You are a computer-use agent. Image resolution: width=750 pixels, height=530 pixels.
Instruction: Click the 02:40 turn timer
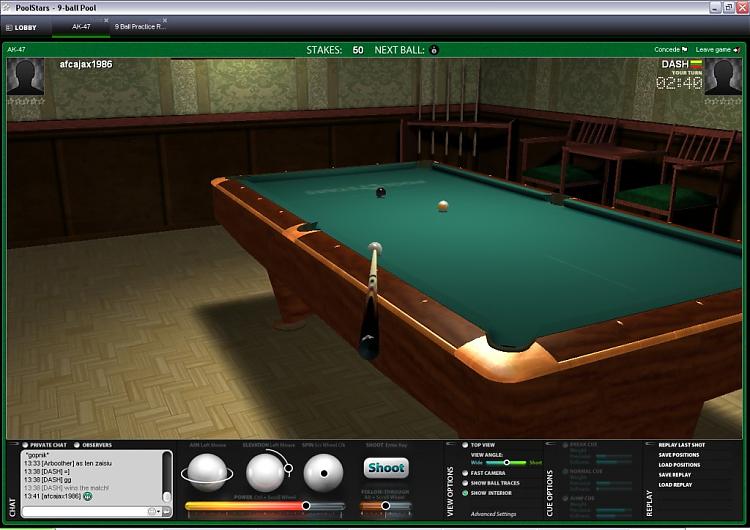click(x=679, y=83)
